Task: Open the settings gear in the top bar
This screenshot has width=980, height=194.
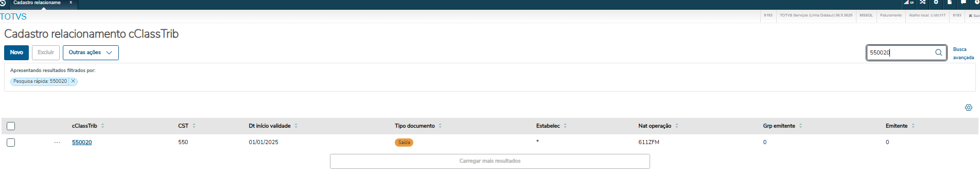Action: tap(936, 3)
